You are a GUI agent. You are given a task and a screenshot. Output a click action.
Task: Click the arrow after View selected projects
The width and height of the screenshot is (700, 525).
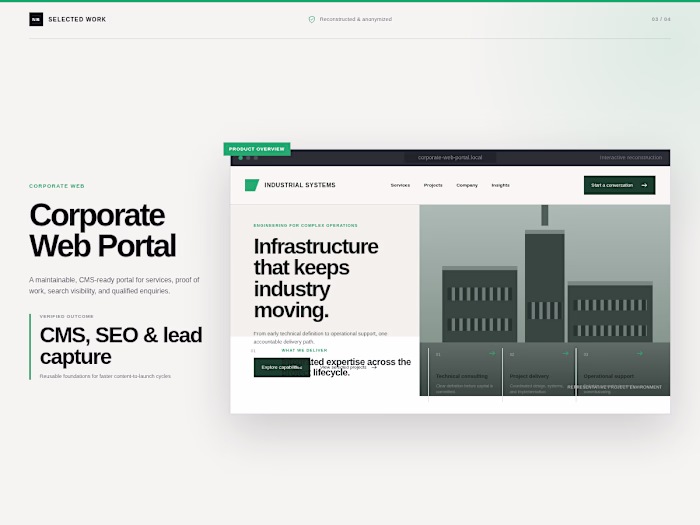(x=374, y=367)
